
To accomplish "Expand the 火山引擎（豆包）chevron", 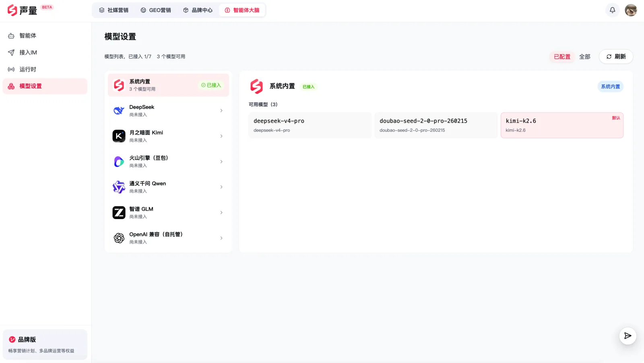I will [221, 162].
